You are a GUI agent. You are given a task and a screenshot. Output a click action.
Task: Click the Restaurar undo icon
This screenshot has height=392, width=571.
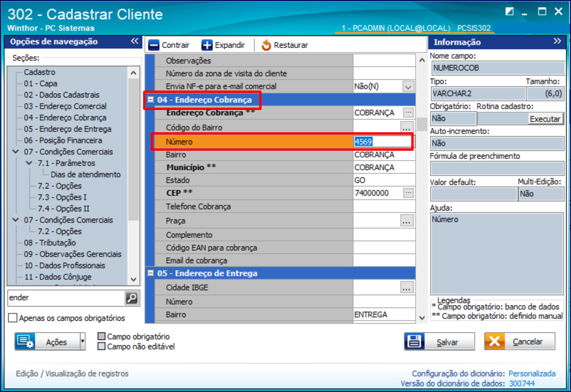click(266, 45)
